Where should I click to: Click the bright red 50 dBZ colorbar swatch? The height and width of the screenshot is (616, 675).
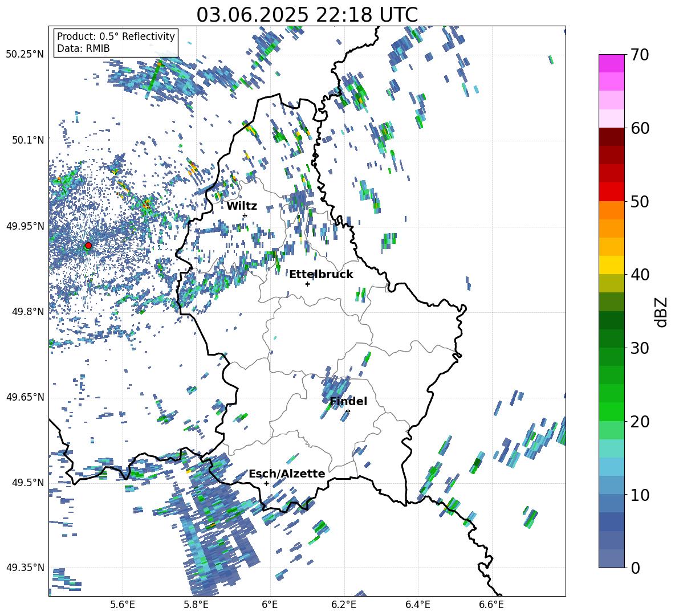click(612, 192)
